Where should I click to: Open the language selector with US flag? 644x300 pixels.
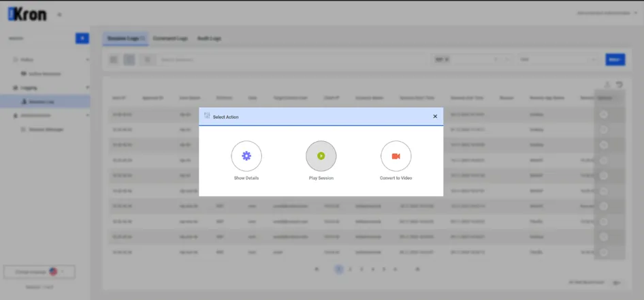tap(39, 272)
